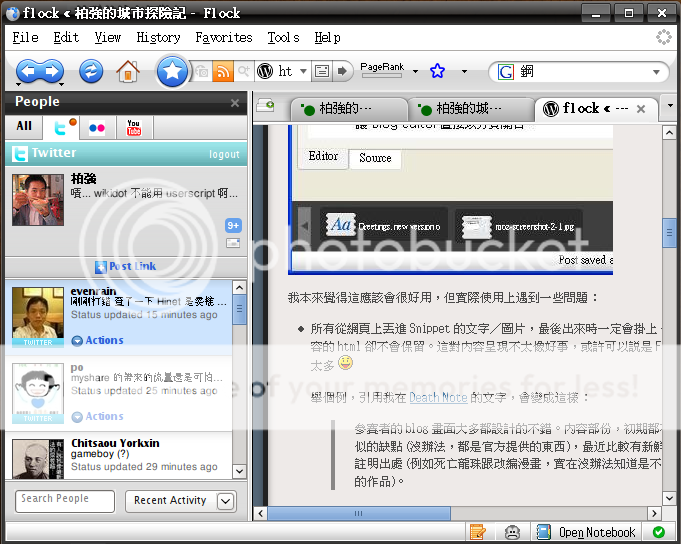
Task: Click evenrain's profile photo
Action: (38, 313)
